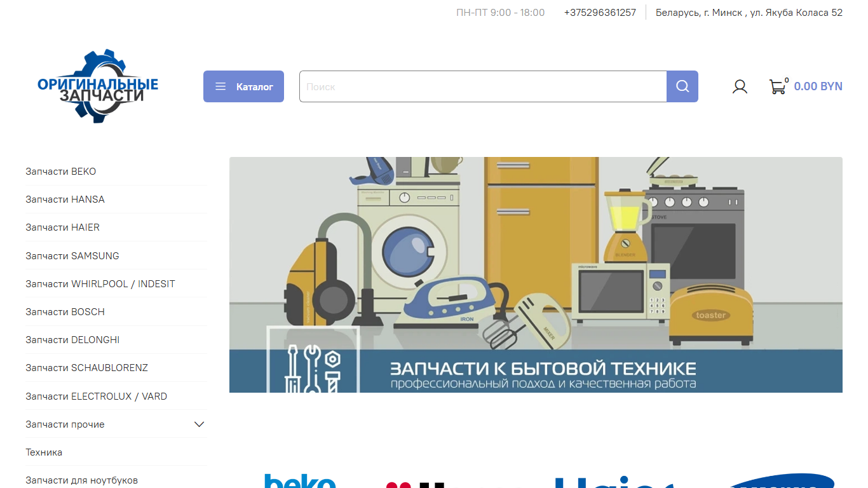The width and height of the screenshot is (868, 488).
Task: Click the address Беларусь, г. Минск
Action: point(749,13)
